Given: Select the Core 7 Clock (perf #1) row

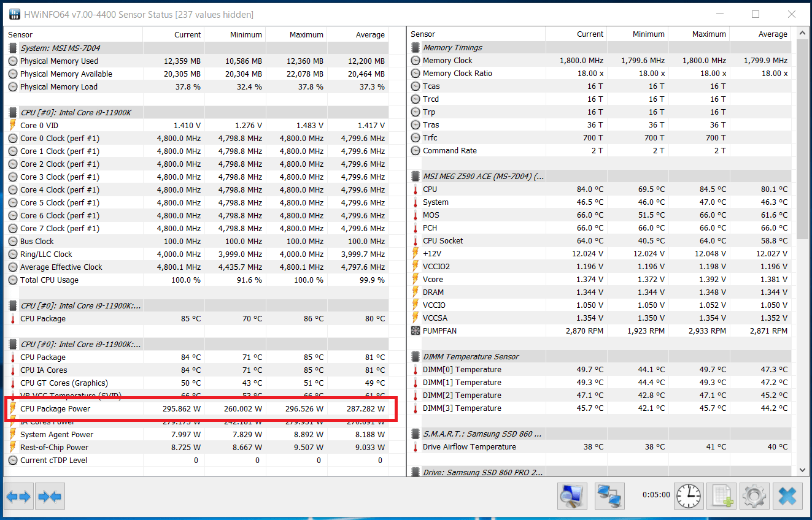Looking at the screenshot, I should coord(197,229).
